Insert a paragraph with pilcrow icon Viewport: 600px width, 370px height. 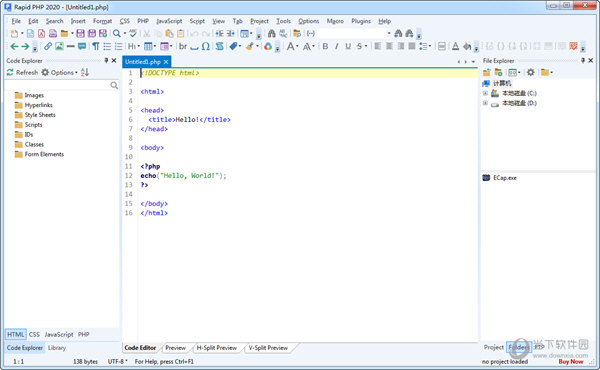[95, 47]
